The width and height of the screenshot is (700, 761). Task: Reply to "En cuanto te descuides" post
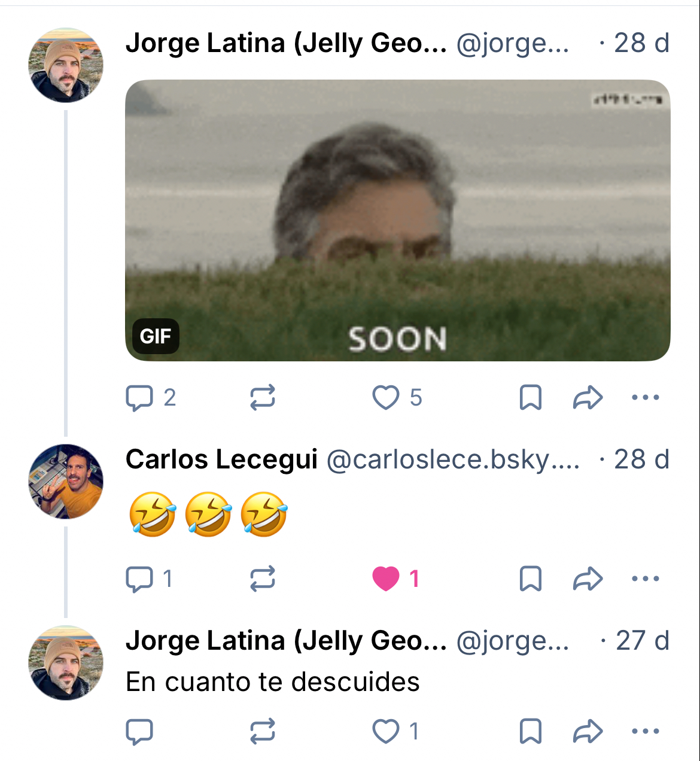[x=139, y=732]
